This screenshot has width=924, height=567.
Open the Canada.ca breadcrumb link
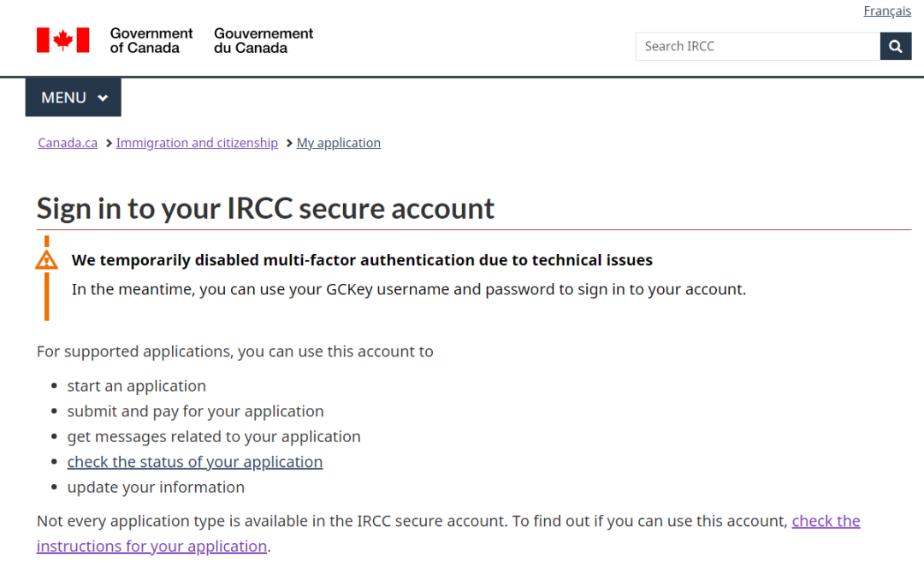68,143
